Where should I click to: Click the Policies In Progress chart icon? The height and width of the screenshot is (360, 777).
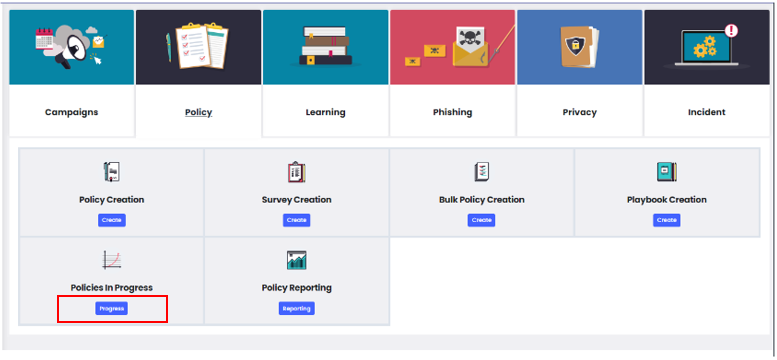point(111,260)
